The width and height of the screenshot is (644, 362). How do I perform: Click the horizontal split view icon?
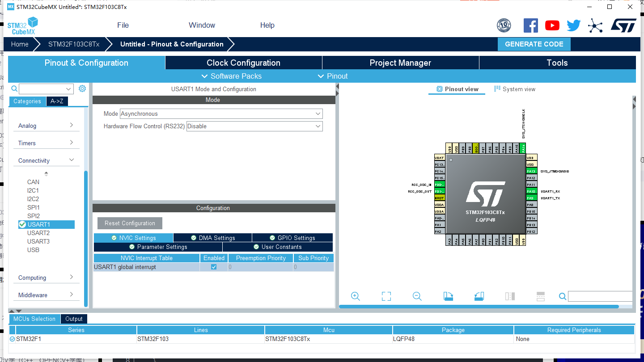point(541,296)
